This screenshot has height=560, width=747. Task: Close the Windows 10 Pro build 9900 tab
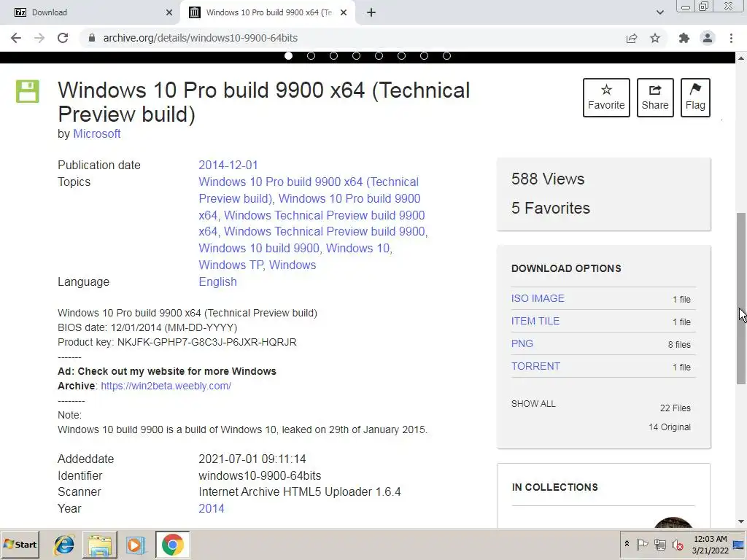[x=344, y=12]
